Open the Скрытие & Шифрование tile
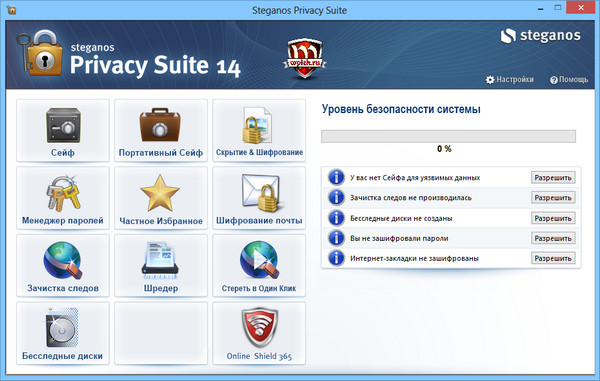600x381 pixels. (x=259, y=131)
